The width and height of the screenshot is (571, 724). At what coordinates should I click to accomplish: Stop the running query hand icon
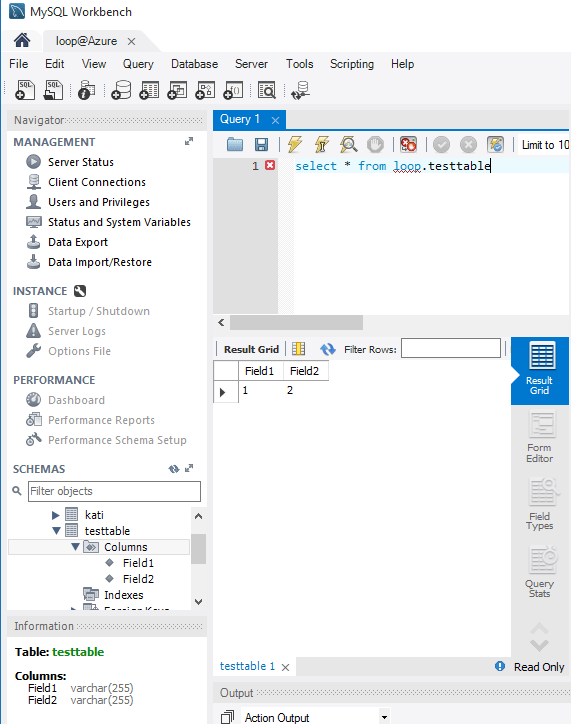375,145
